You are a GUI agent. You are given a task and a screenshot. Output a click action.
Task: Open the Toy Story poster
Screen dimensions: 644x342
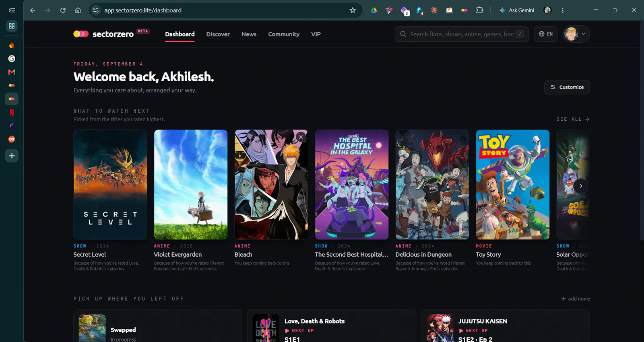pos(513,185)
